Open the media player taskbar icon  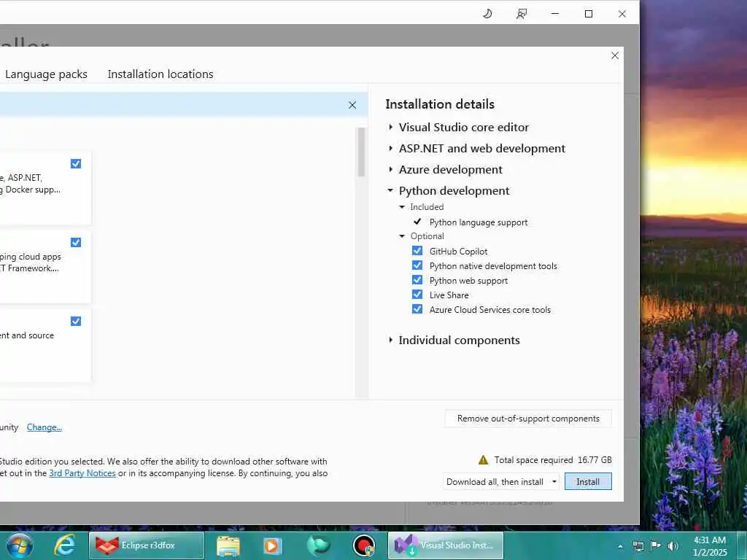coord(273,545)
